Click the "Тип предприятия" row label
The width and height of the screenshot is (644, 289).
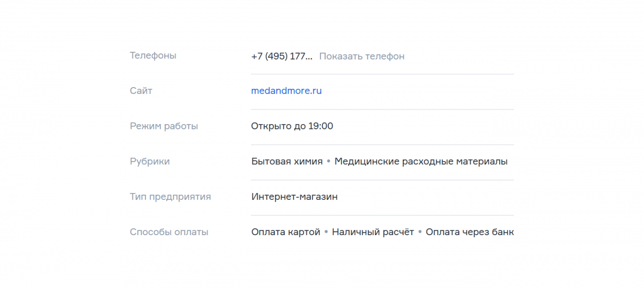tap(170, 197)
